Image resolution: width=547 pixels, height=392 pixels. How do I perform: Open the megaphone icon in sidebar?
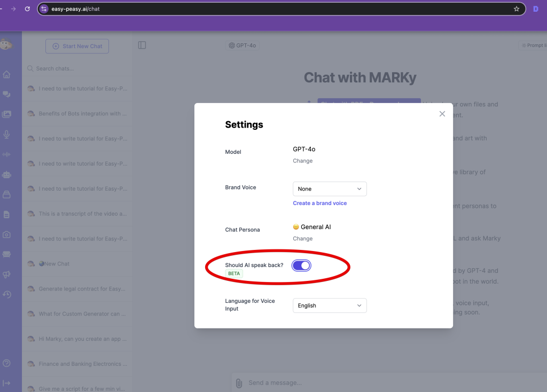coord(7,275)
